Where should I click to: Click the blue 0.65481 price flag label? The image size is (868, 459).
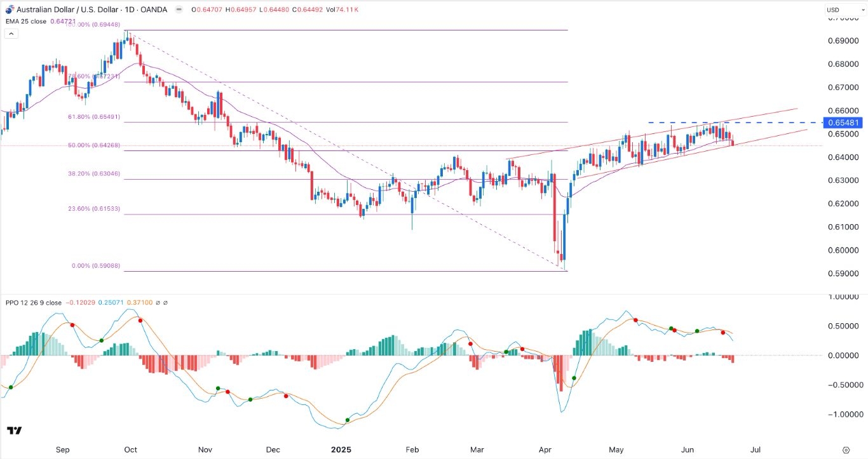point(842,123)
